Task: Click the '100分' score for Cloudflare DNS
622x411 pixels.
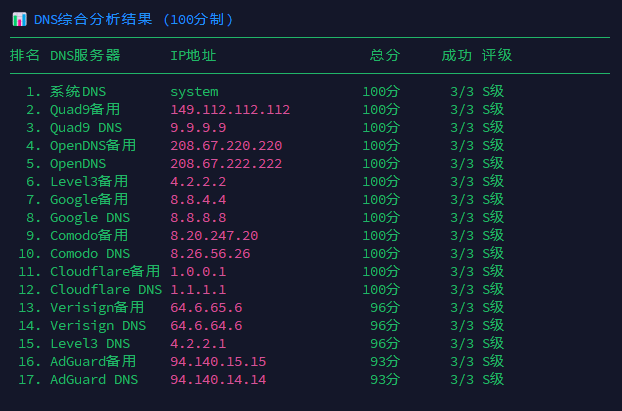Action: 381,290
